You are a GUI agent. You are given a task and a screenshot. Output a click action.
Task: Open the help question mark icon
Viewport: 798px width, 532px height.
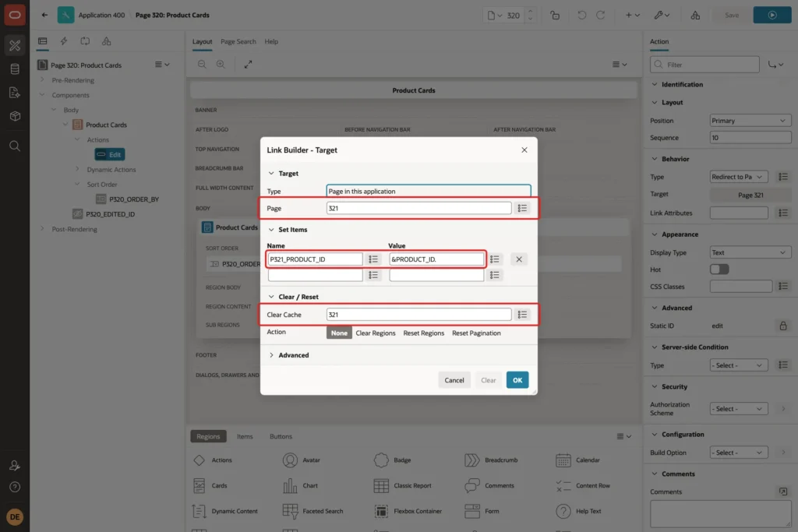(15, 488)
